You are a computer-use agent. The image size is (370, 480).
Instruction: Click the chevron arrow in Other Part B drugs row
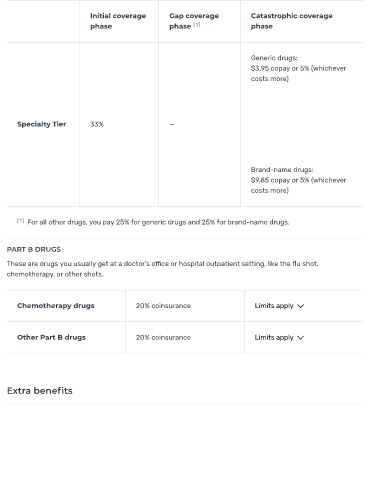point(300,338)
